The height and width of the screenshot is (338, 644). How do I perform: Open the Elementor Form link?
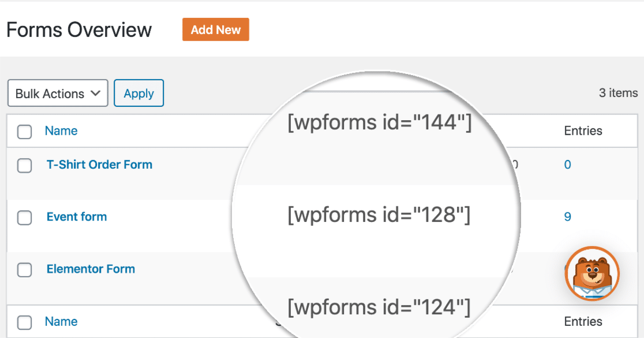click(x=91, y=269)
